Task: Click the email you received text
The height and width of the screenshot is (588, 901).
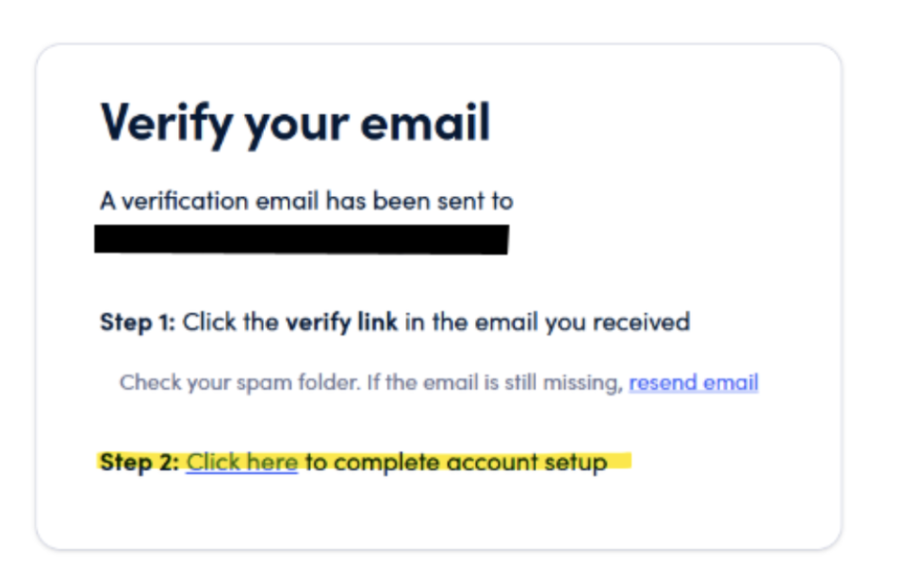Action: [x=547, y=322]
